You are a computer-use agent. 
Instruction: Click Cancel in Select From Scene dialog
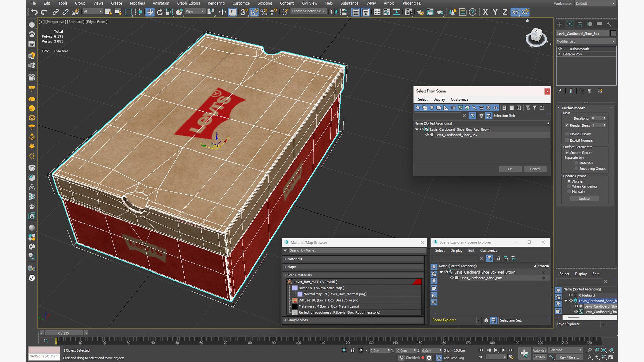535,169
